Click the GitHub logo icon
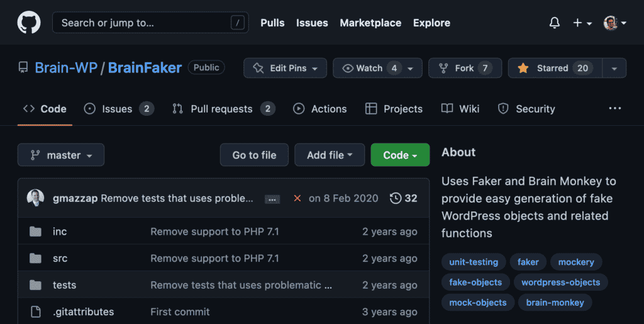 pyautogui.click(x=29, y=23)
